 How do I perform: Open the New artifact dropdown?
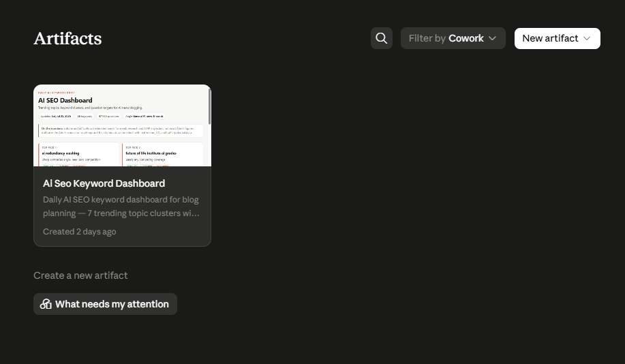(x=558, y=38)
